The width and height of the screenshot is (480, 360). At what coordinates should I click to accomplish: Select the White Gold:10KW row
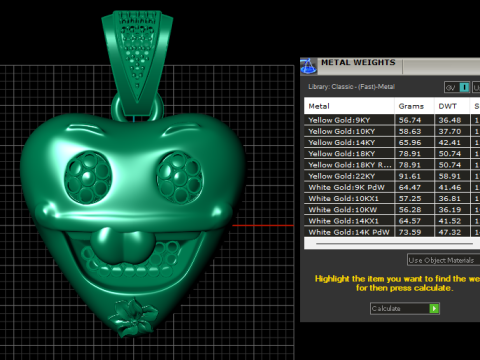click(x=392, y=210)
